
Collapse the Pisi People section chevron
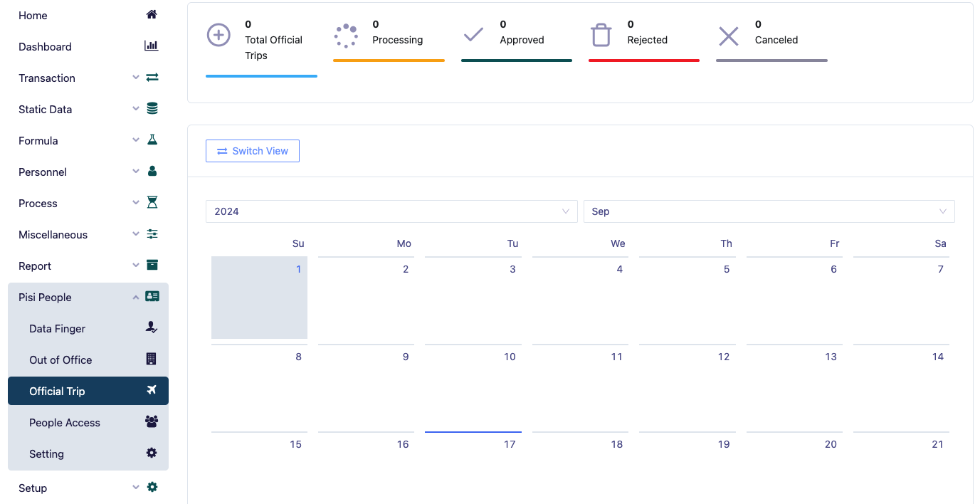(136, 298)
